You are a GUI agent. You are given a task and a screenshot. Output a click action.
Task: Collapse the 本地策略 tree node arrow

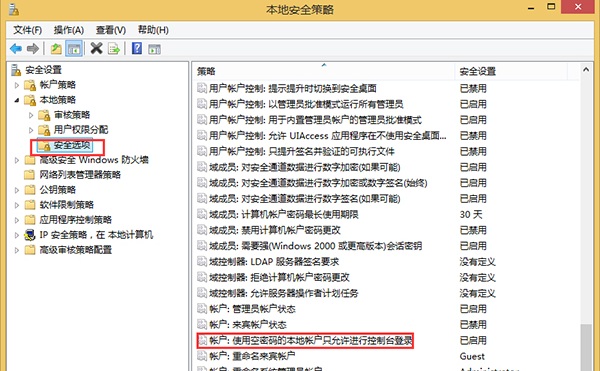pyautogui.click(x=16, y=100)
